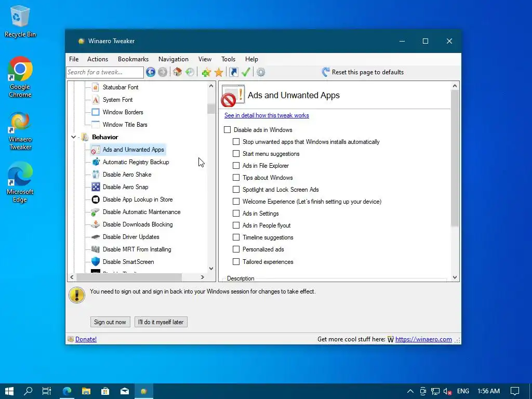
Task: Click the Disable Driver Updates icon
Action: (96, 237)
